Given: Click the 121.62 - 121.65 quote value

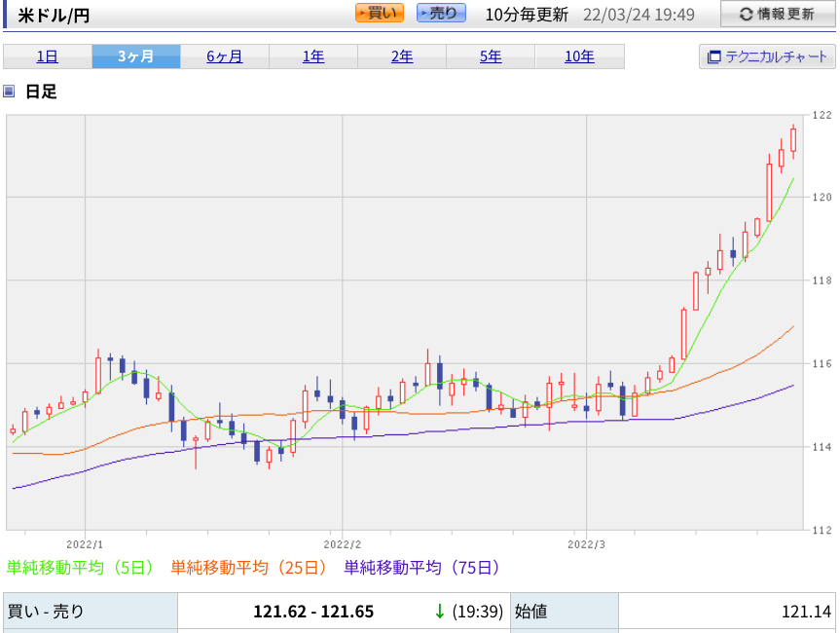Looking at the screenshot, I should pos(313,612).
